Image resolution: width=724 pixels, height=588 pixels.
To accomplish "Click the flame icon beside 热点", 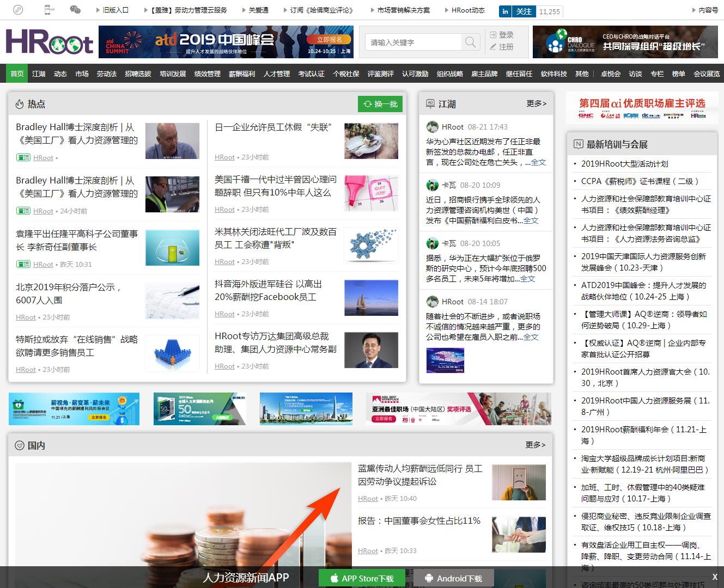I will click(x=20, y=104).
